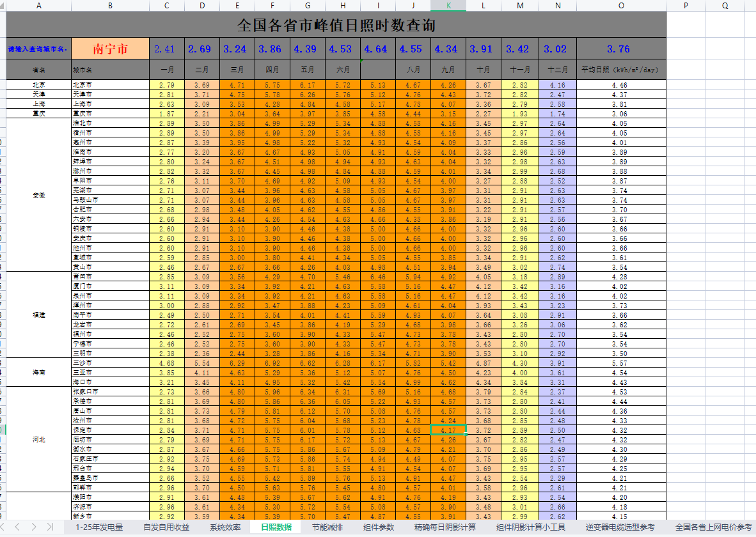Click the 一月 month header cell

(x=167, y=70)
